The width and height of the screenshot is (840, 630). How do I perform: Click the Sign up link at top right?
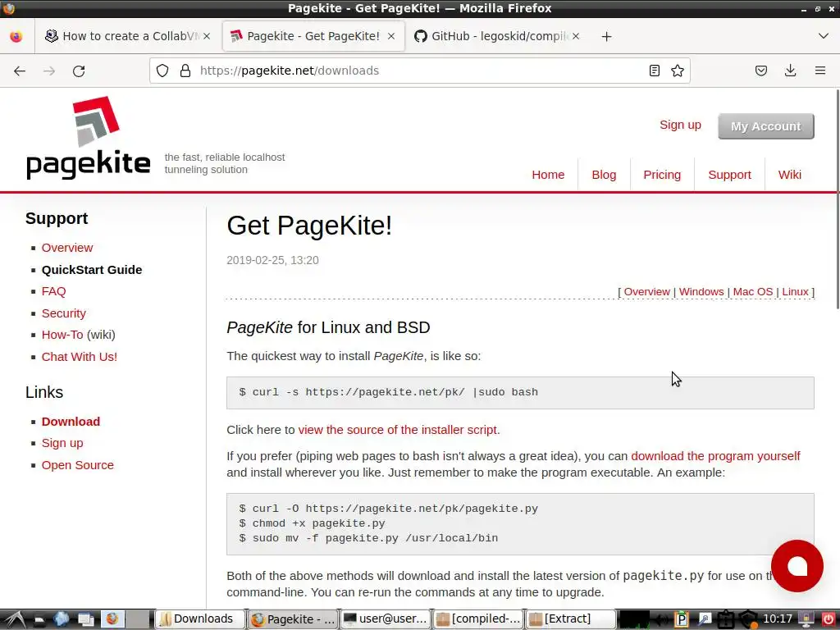click(x=680, y=125)
